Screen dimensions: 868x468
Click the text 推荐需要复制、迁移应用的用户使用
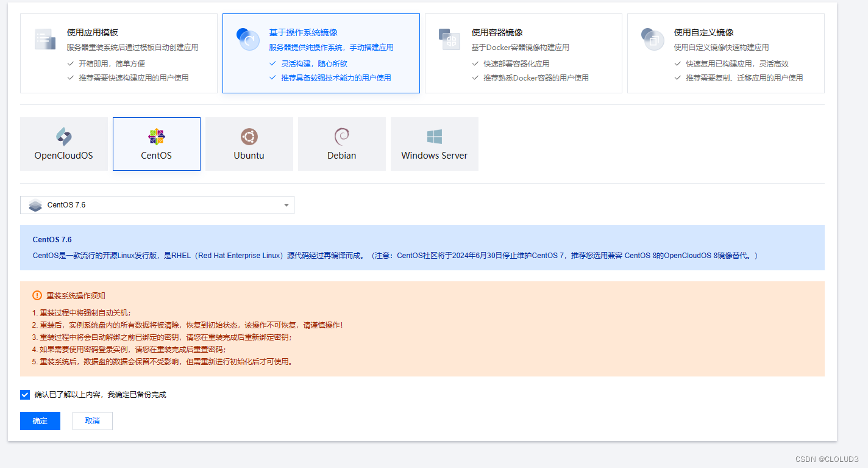[x=744, y=78]
